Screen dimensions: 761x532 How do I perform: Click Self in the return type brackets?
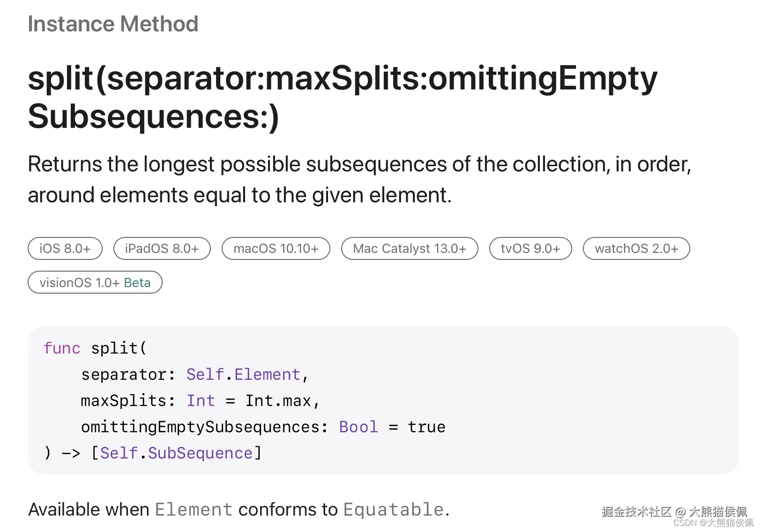tap(119, 453)
